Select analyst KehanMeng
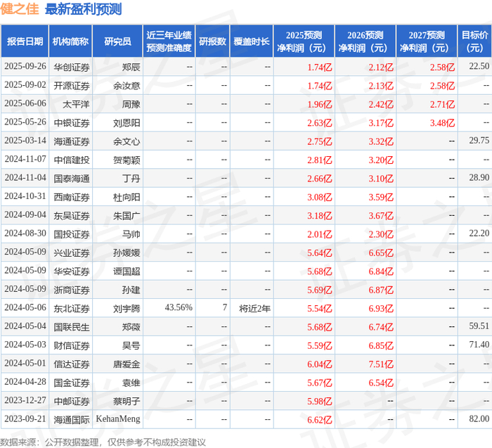The height and width of the screenshot is (448, 492). pyautogui.click(x=118, y=418)
